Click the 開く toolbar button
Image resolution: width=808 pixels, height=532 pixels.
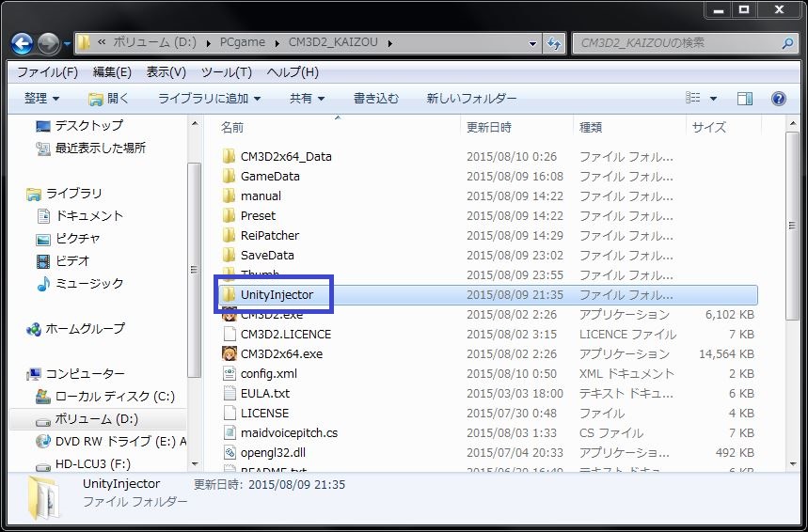pyautogui.click(x=108, y=99)
